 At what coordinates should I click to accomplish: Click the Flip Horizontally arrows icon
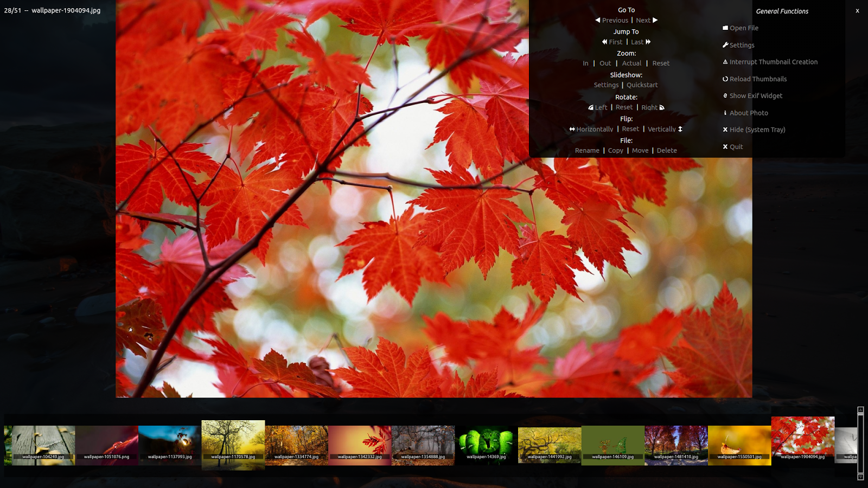tap(572, 129)
